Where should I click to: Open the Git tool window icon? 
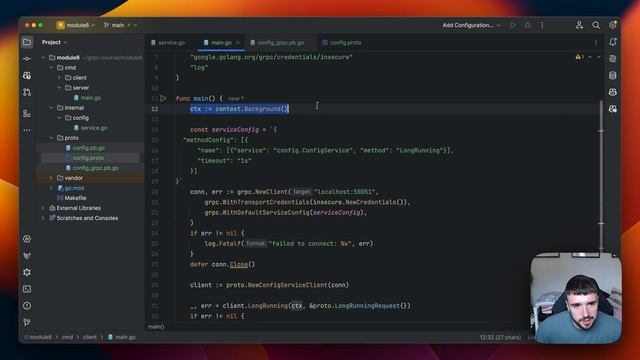click(x=27, y=322)
